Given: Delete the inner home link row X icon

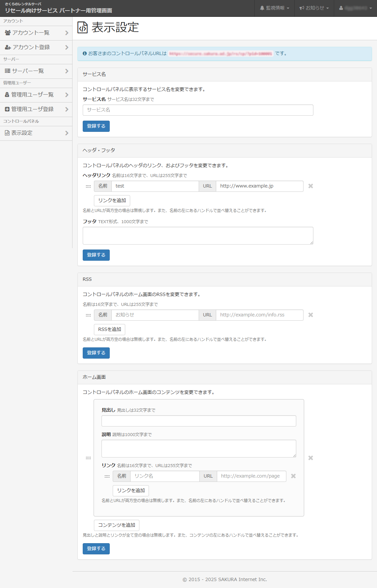Looking at the screenshot, I should click(x=293, y=476).
